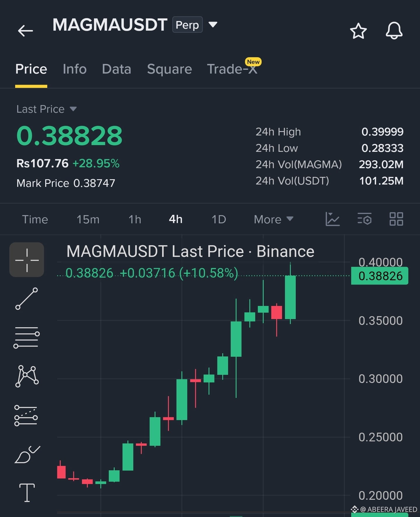
Task: Tap the 0.20000 price axis label
Action: (381, 495)
